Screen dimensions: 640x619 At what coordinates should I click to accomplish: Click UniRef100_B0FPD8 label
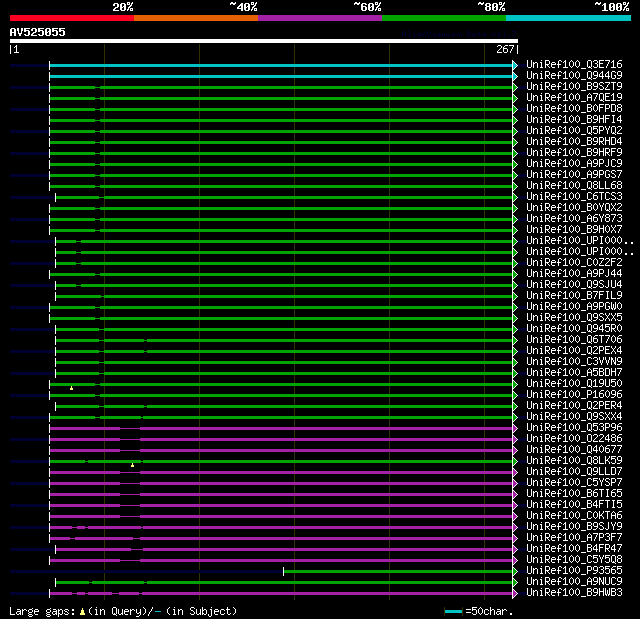[x=574, y=109]
